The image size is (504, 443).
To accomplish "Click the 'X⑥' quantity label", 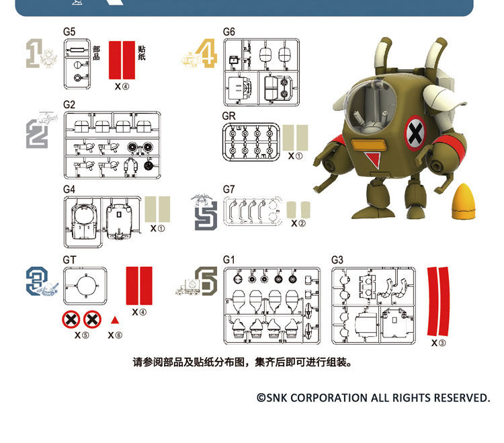I will point(115,335).
